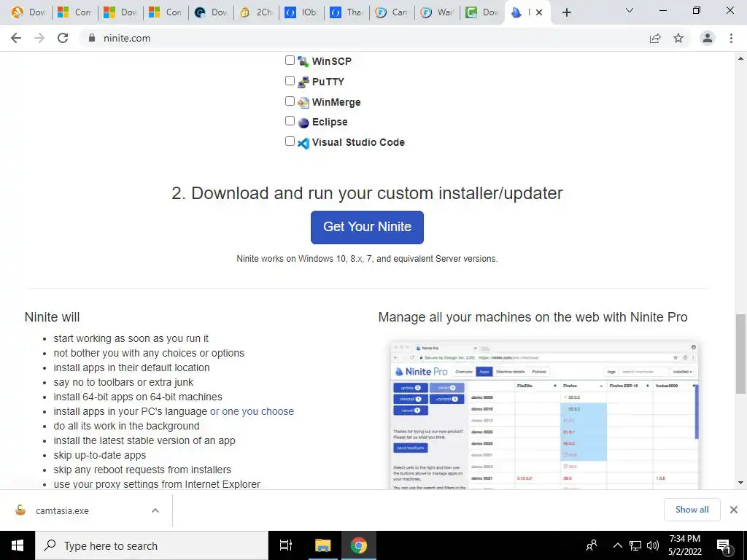The image size is (747, 560).
Task: Tick the WinMerge checkbox
Action: point(290,101)
